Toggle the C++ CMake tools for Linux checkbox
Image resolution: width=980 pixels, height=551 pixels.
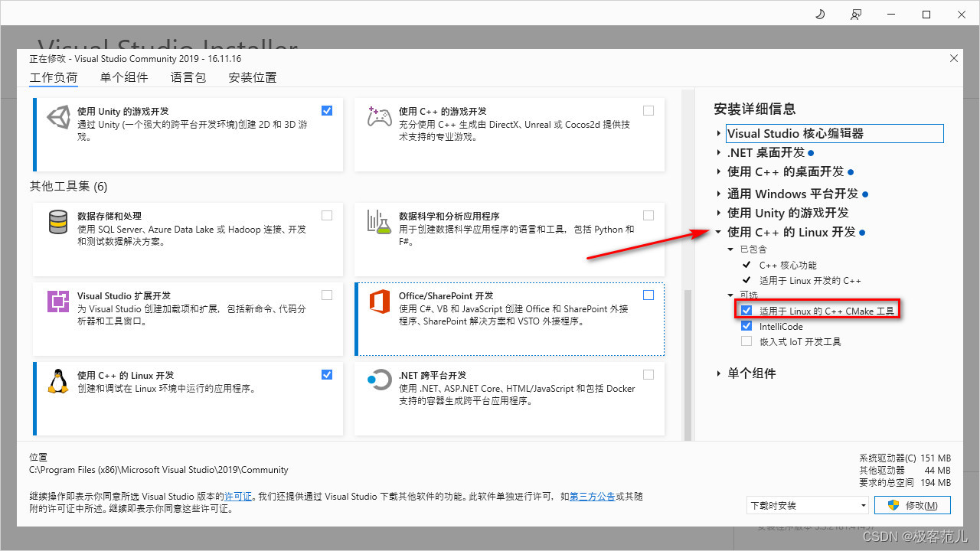(x=746, y=311)
